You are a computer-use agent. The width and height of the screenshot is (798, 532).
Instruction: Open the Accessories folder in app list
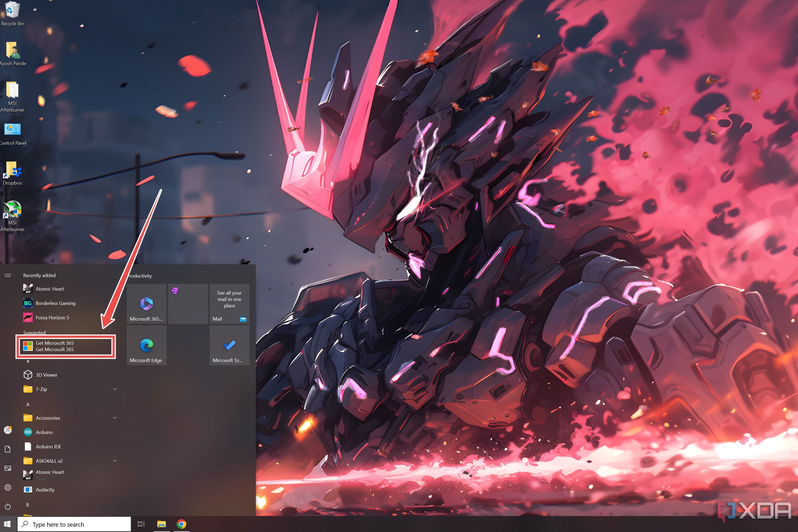pos(69,418)
